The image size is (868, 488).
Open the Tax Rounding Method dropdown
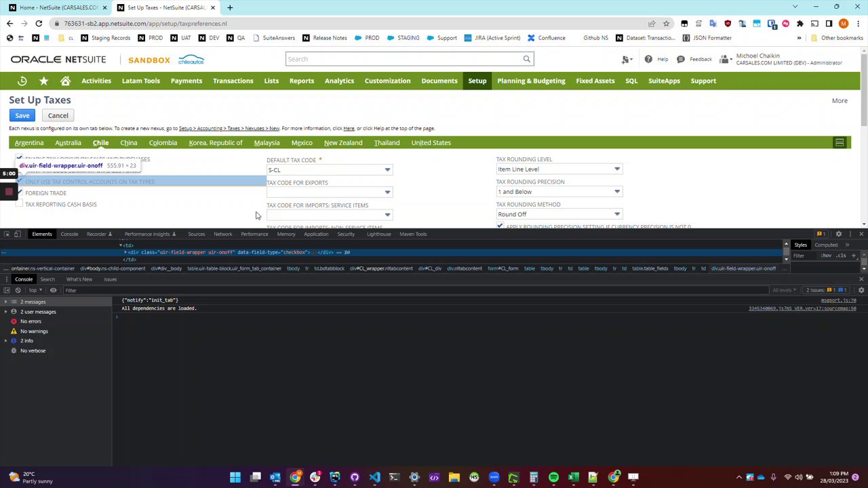pyautogui.click(x=617, y=214)
